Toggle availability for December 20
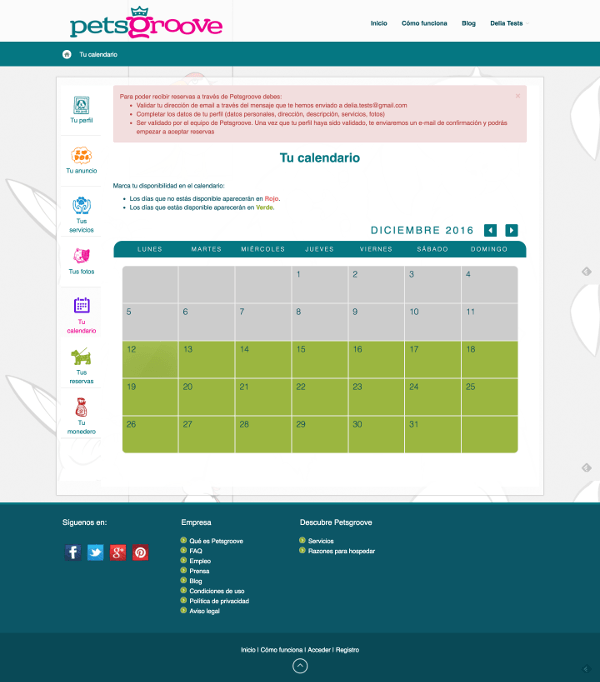 coord(207,397)
